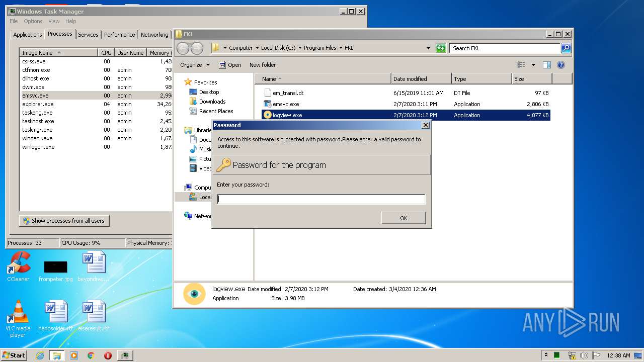Click the Windows Explorer taskbar icon
This screenshot has width=644, height=362.
[57, 355]
